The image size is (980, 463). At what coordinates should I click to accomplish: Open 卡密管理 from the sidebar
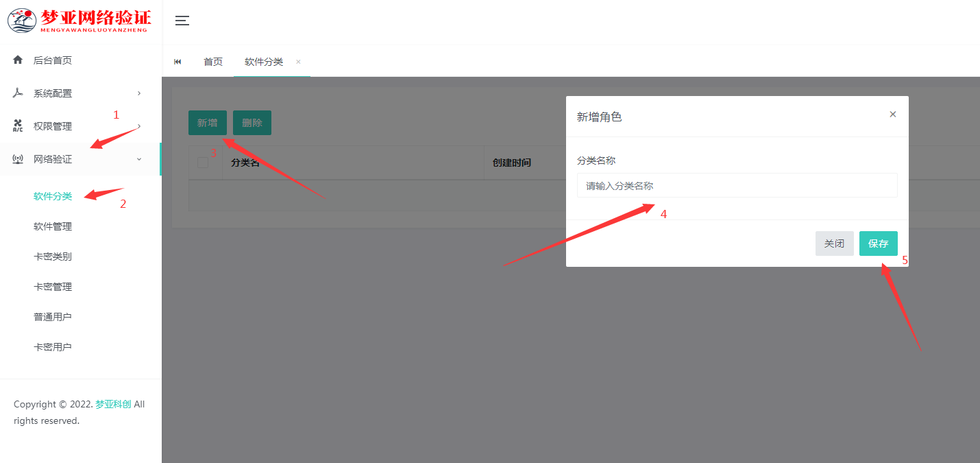coord(52,286)
